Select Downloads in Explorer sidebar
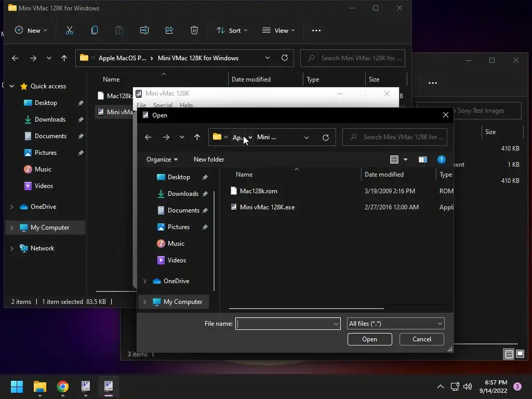The width and height of the screenshot is (532, 399). coord(50,119)
